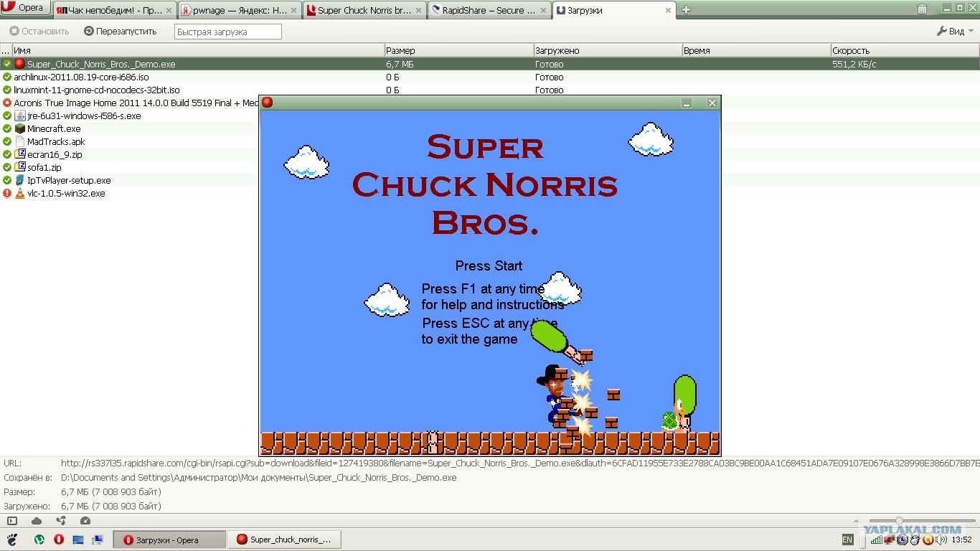
Task: Switch to the RapidShare tab
Action: (x=489, y=10)
